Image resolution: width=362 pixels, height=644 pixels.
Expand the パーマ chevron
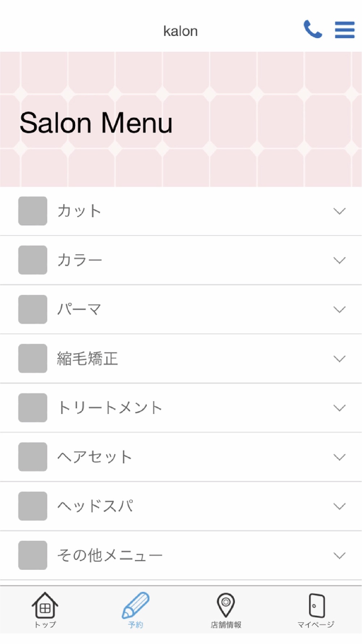(x=339, y=310)
